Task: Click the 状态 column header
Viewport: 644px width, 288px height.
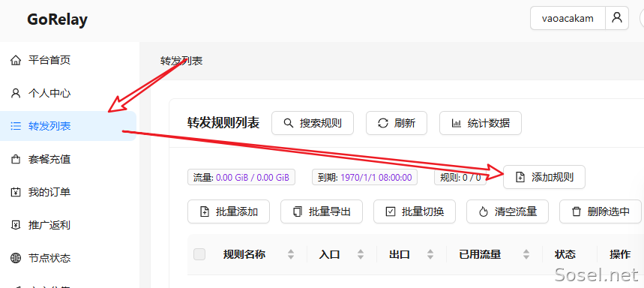Action: click(x=565, y=254)
